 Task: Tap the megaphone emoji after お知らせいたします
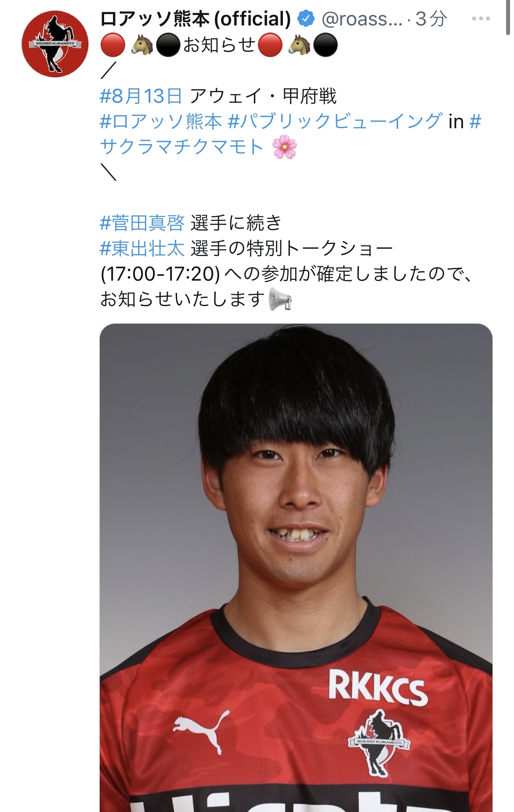coord(280,300)
